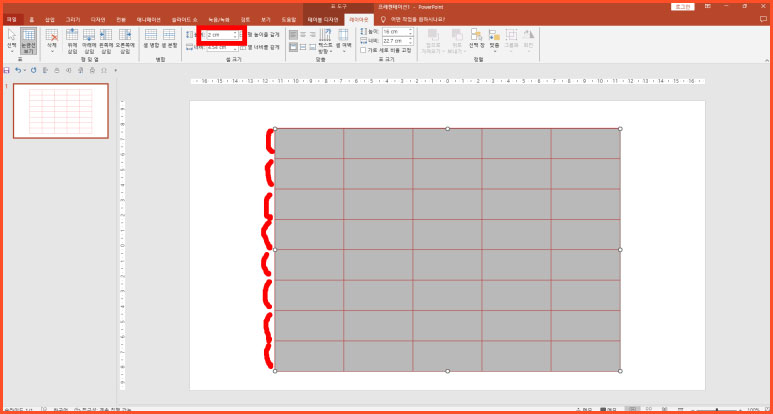The image size is (773, 414).
Task: Open 선택 창 (Selection Pane)
Action: [476, 39]
